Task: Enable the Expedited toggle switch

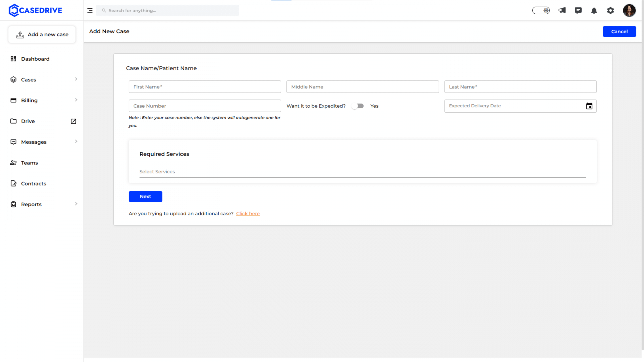Action: 357,106
